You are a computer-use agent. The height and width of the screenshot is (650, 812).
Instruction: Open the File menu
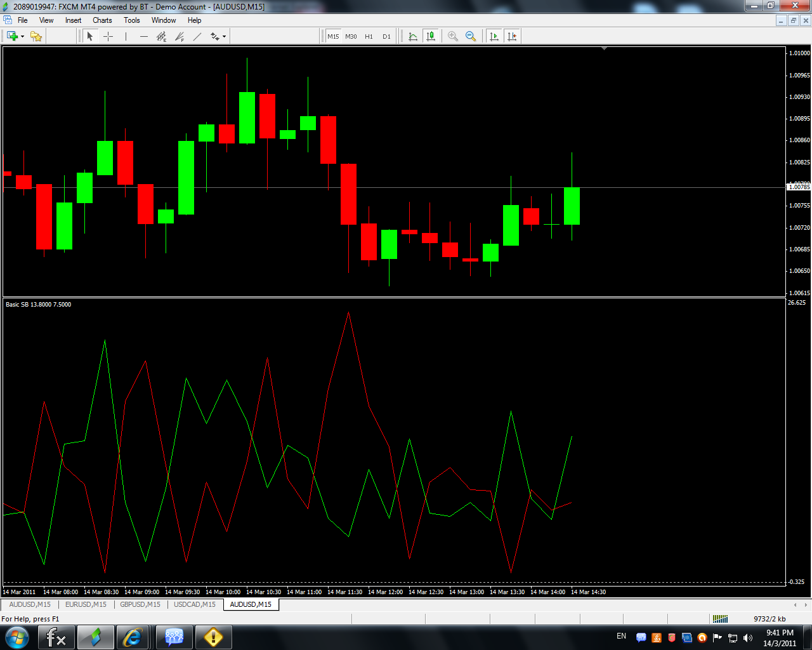click(x=23, y=20)
